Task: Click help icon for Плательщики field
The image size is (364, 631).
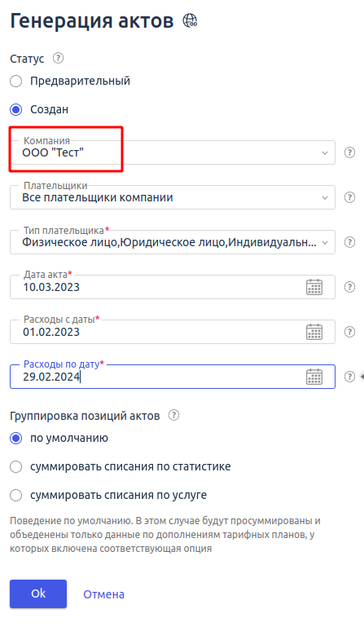Action: [349, 197]
